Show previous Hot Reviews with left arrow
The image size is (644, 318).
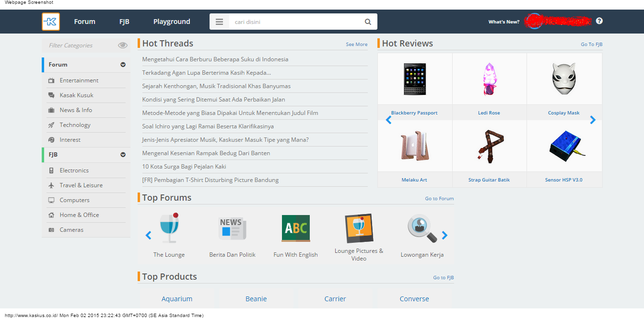pyautogui.click(x=388, y=120)
